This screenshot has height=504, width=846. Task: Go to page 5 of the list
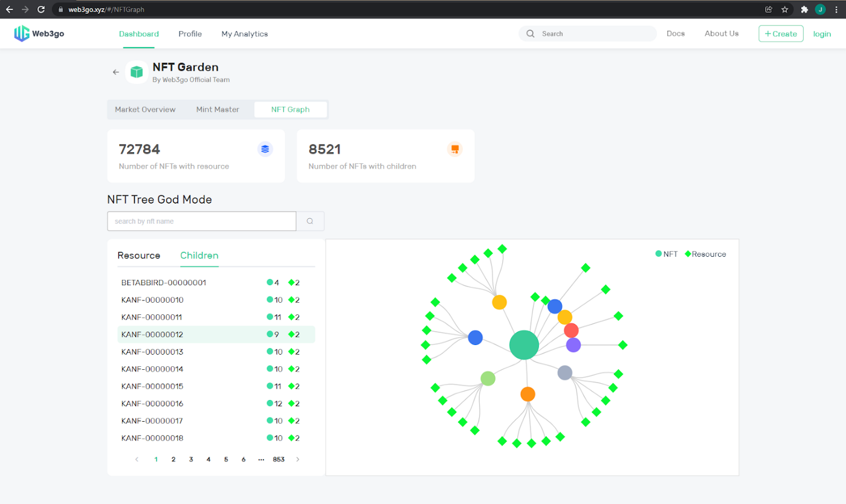(x=226, y=459)
